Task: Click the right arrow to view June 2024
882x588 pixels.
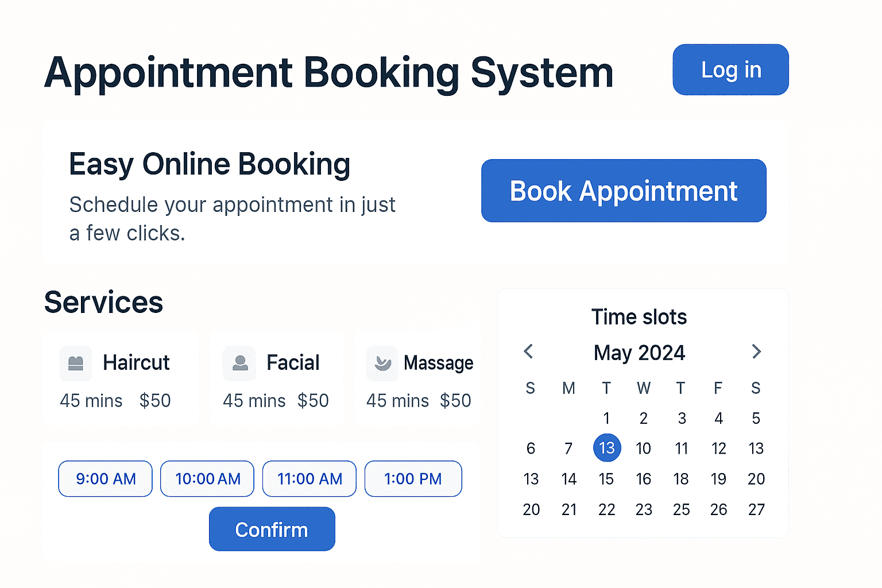Action: [756, 351]
